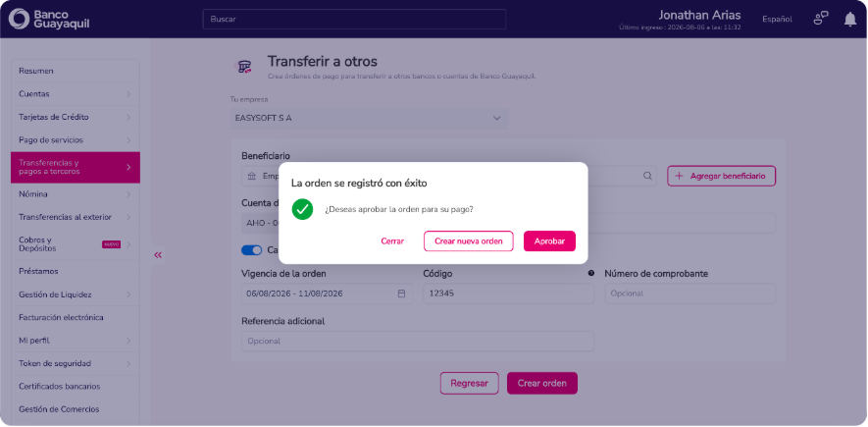Click the calendar icon in Vigencia field
Image resolution: width=868 pixels, height=427 pixels.
[402, 294]
